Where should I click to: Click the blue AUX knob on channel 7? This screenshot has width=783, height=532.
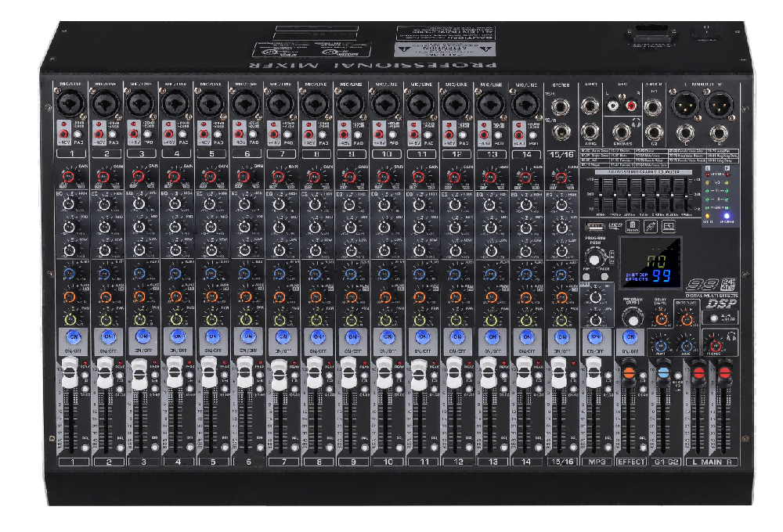(280, 275)
